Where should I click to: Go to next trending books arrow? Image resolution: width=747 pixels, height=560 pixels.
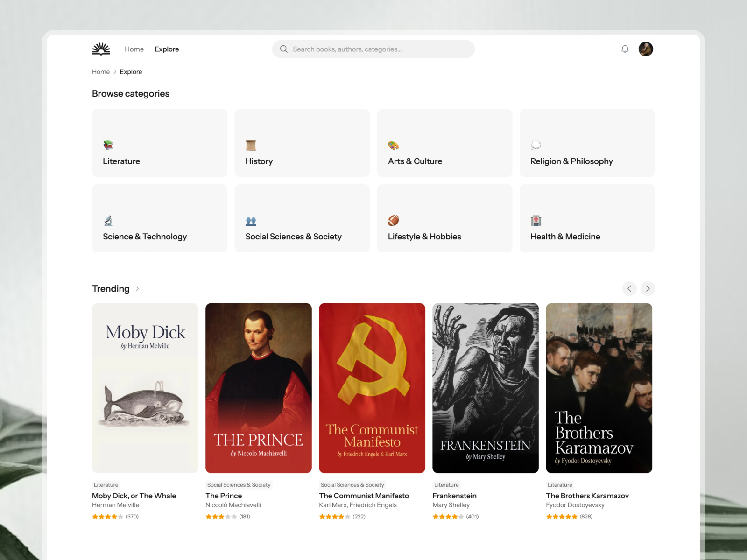(648, 288)
